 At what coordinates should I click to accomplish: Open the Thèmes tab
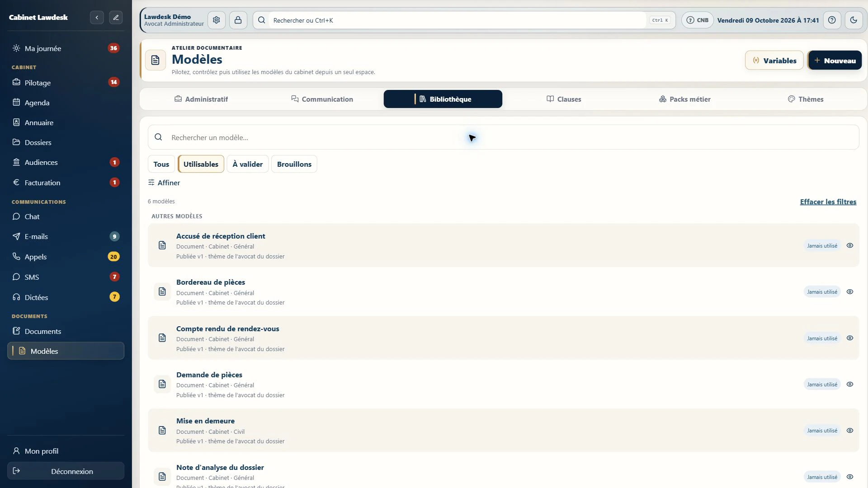805,99
